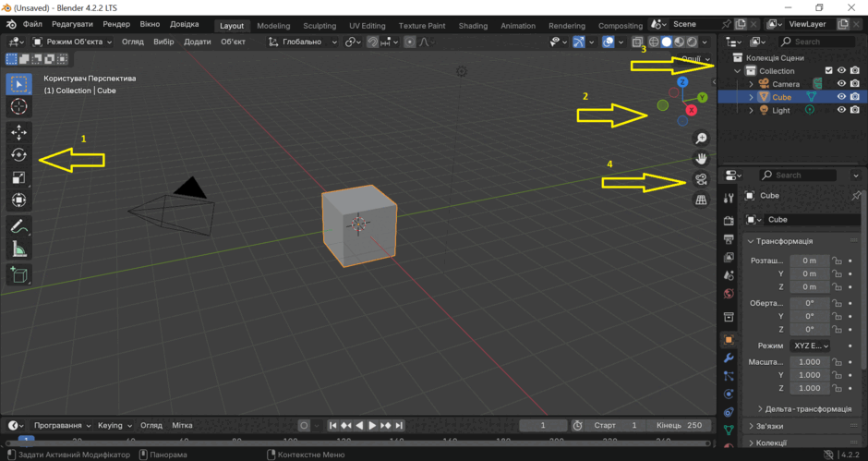The width and height of the screenshot is (868, 461).
Task: Open the Редагувати menu
Action: 73,24
